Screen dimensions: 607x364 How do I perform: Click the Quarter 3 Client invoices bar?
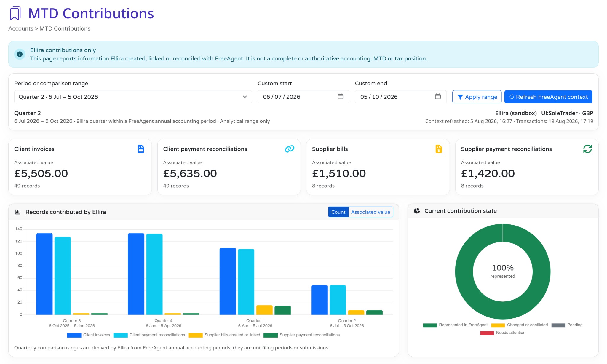point(44,274)
